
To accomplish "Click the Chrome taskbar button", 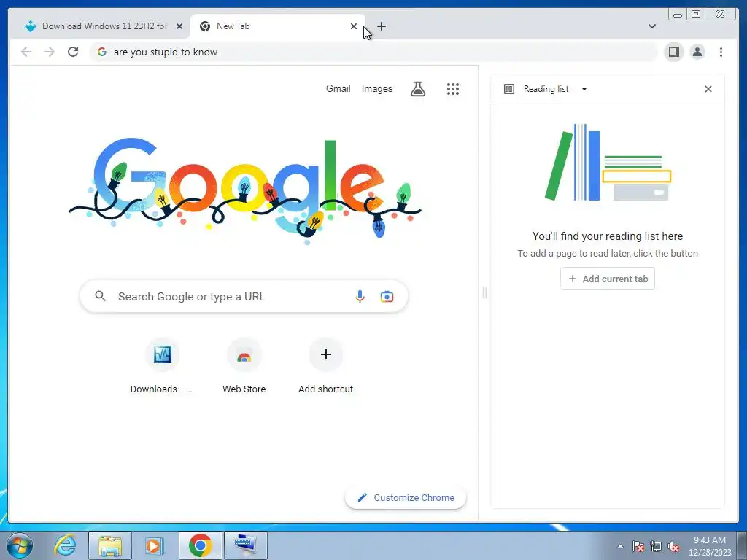I will [201, 545].
